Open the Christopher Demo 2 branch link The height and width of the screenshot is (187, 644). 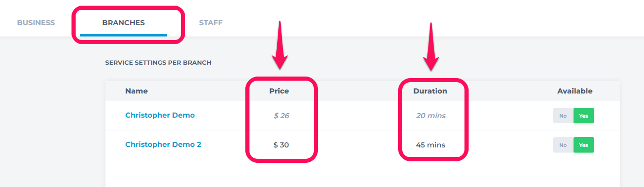click(x=163, y=144)
